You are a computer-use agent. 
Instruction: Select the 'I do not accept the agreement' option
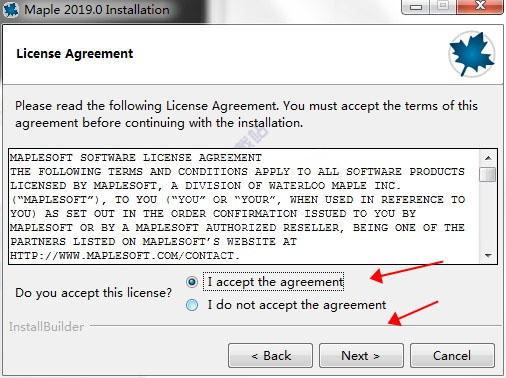pos(192,305)
